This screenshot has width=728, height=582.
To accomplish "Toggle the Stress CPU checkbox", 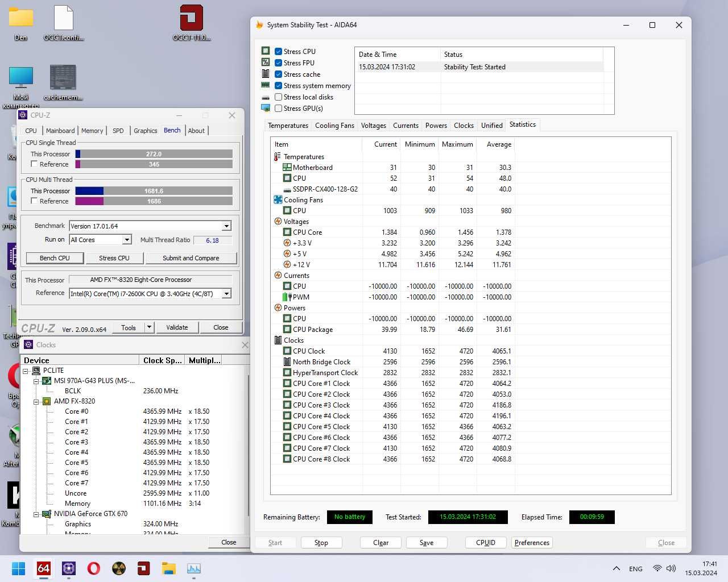I will (278, 52).
